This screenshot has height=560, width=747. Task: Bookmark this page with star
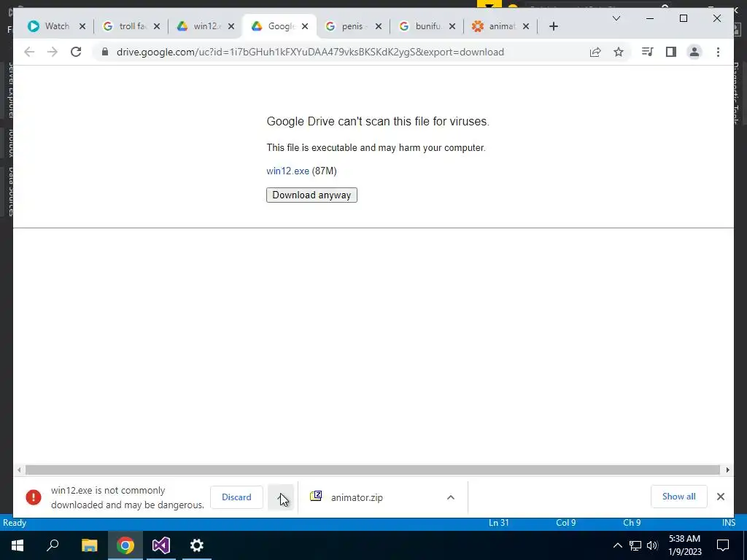coord(619,52)
